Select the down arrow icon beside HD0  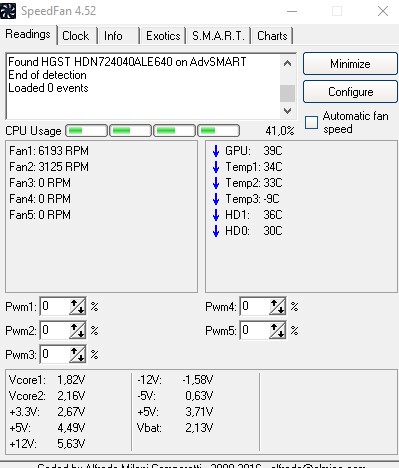[216, 231]
